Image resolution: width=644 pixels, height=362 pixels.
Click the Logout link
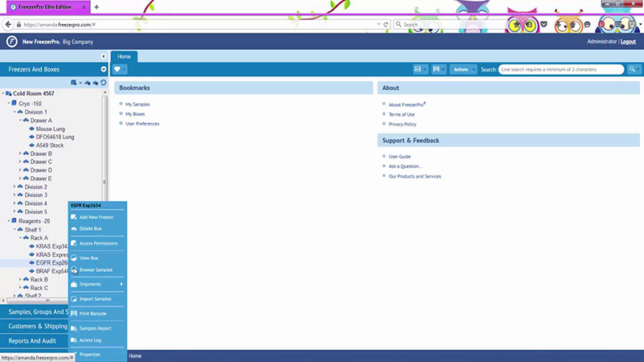coord(628,42)
